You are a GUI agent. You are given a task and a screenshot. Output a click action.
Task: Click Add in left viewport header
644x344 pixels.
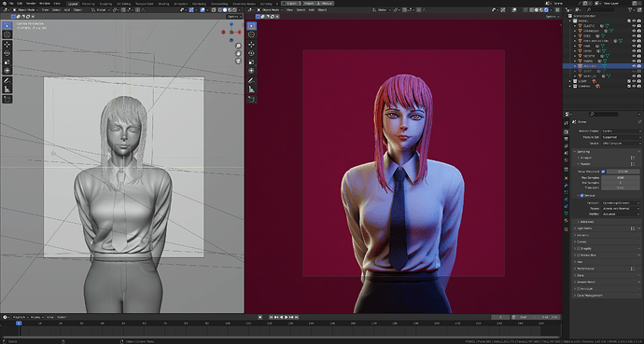tap(67, 9)
